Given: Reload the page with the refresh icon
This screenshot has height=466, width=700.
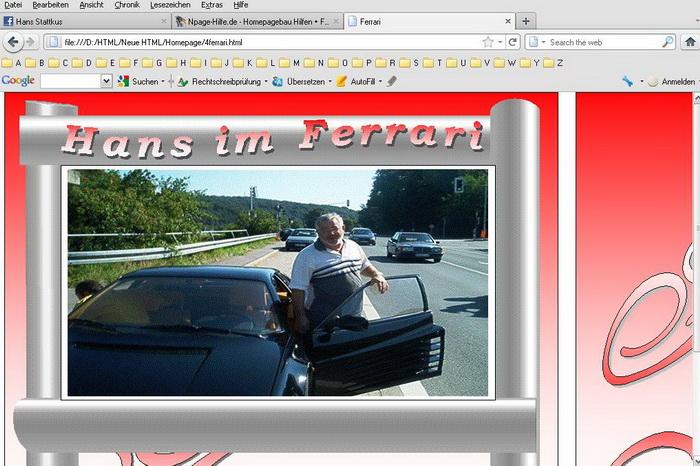Looking at the screenshot, I should (513, 42).
